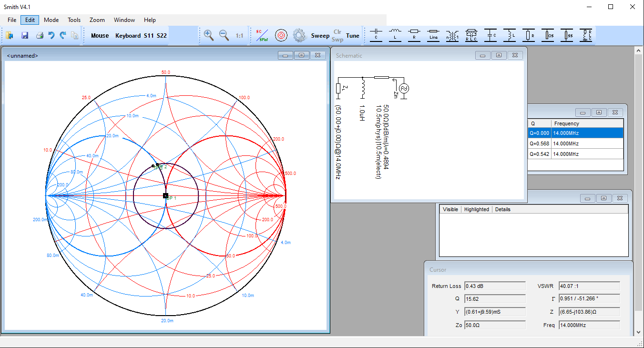Add a series resistor to circuit
The width and height of the screenshot is (644, 348).
pyautogui.click(x=414, y=35)
